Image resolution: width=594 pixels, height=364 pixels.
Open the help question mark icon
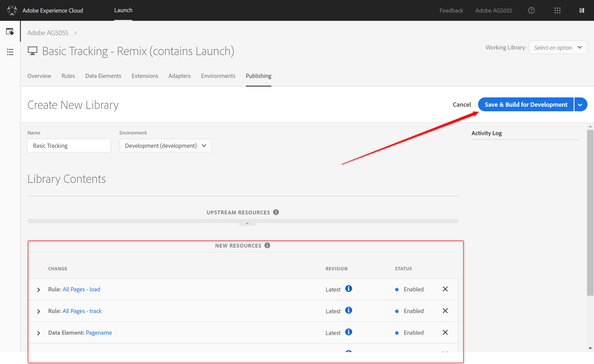[x=531, y=10]
